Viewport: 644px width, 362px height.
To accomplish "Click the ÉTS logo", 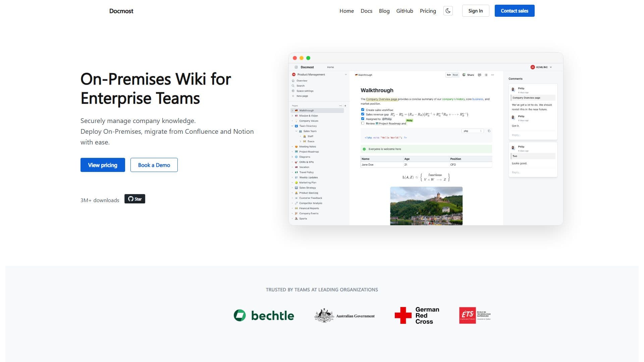I will click(x=475, y=315).
